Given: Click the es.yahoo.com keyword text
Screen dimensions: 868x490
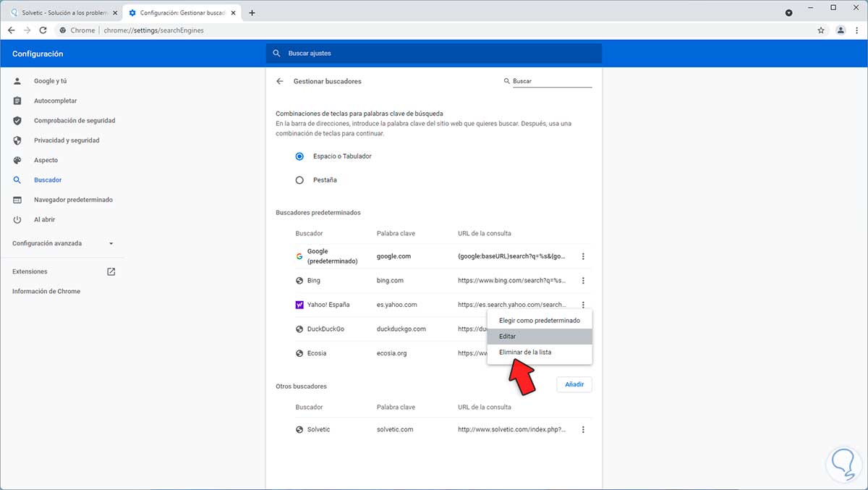Looking at the screenshot, I should coord(396,305).
